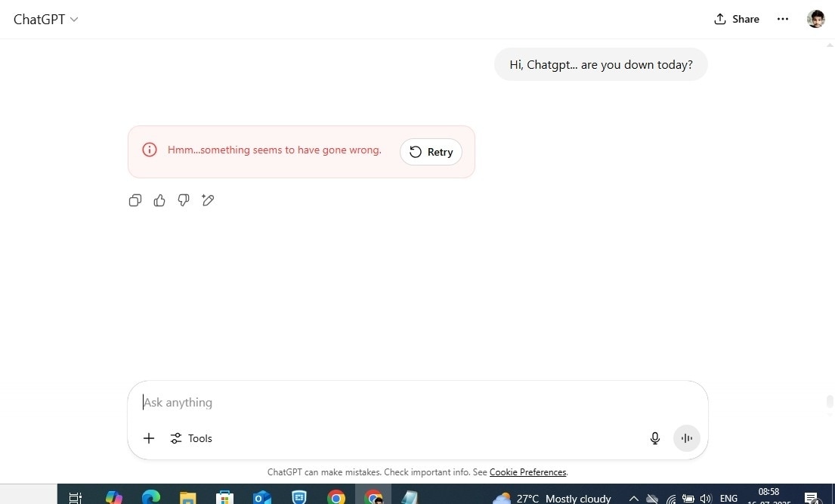The height and width of the screenshot is (504, 835).
Task: Open Copilot from the taskbar
Action: (113, 498)
